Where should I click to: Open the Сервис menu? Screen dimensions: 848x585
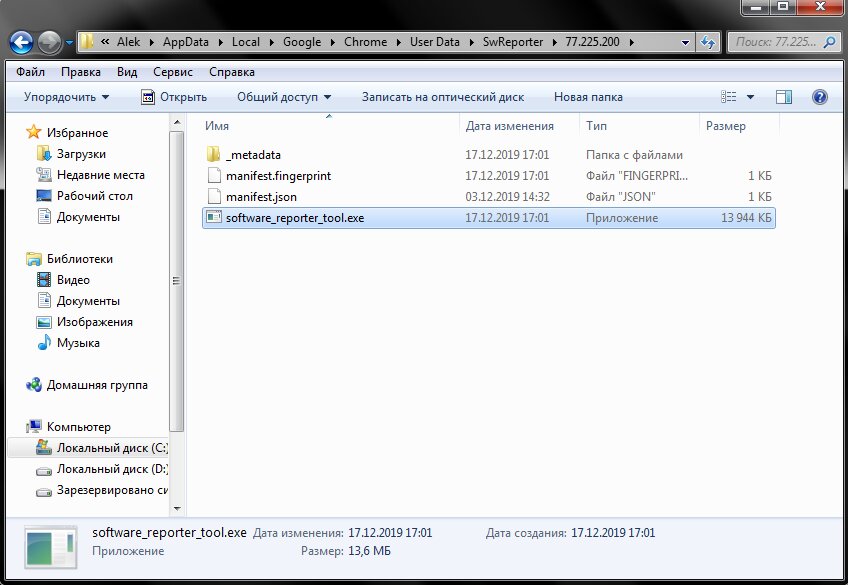173,72
